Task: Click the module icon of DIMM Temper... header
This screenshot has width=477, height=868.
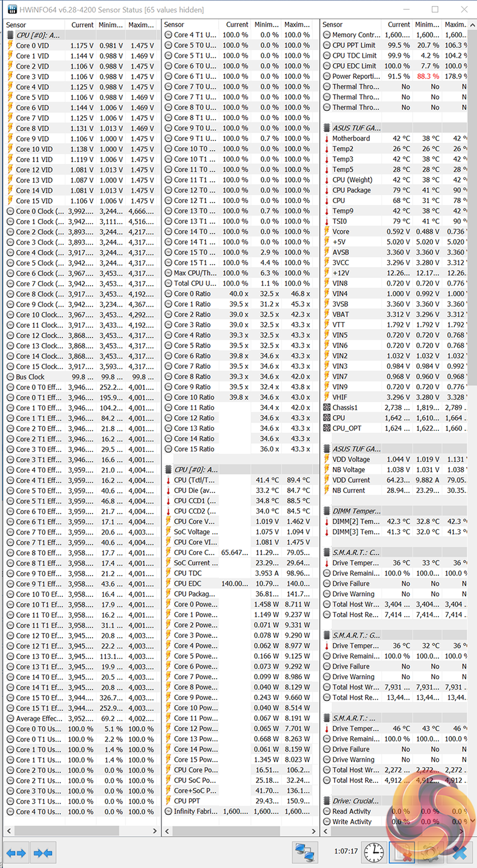Action: 327,511
